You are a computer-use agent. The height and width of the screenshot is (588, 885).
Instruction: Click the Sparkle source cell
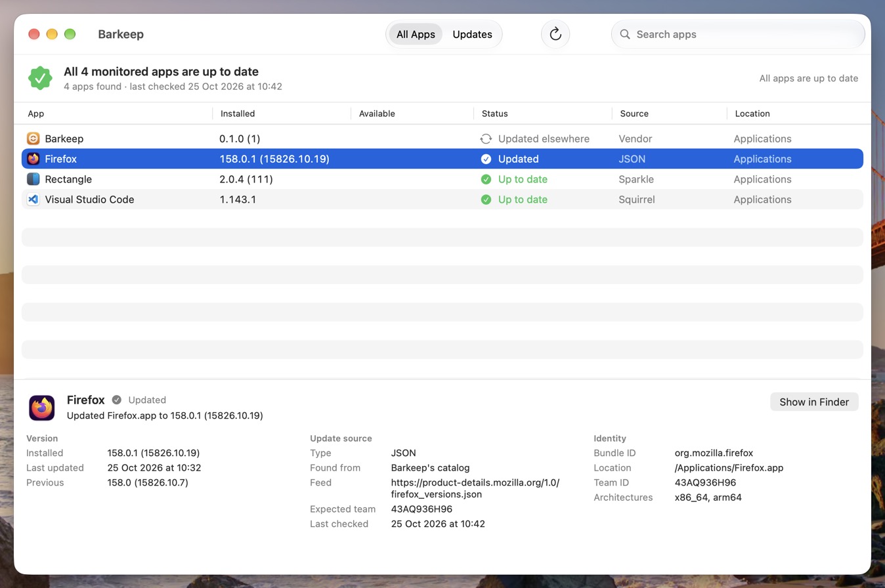(636, 179)
